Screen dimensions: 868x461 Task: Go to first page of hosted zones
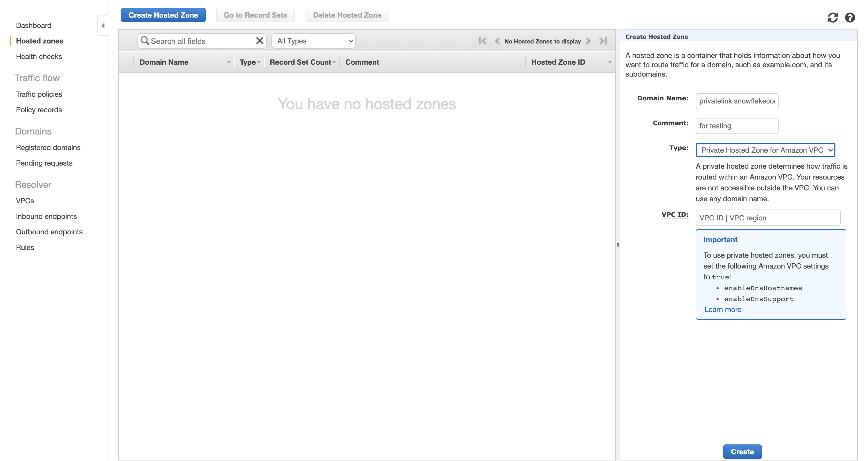482,41
